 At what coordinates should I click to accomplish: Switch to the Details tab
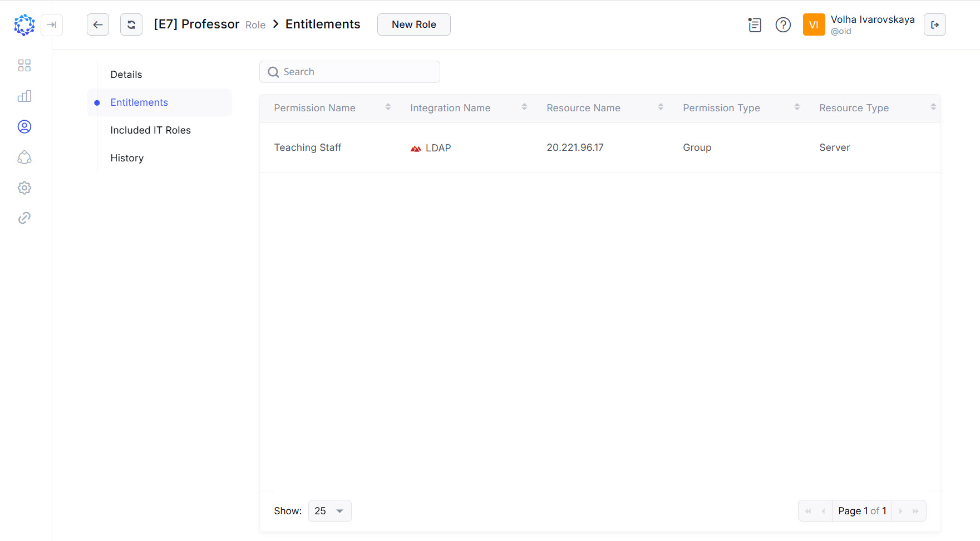coord(126,75)
